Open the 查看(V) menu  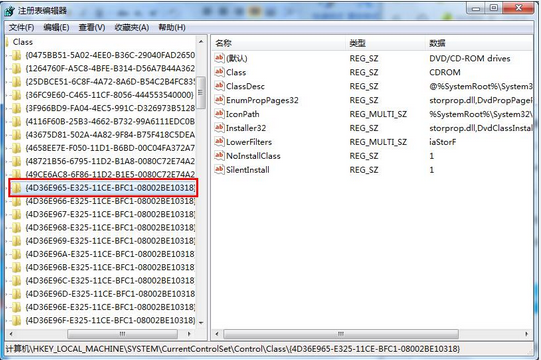92,27
